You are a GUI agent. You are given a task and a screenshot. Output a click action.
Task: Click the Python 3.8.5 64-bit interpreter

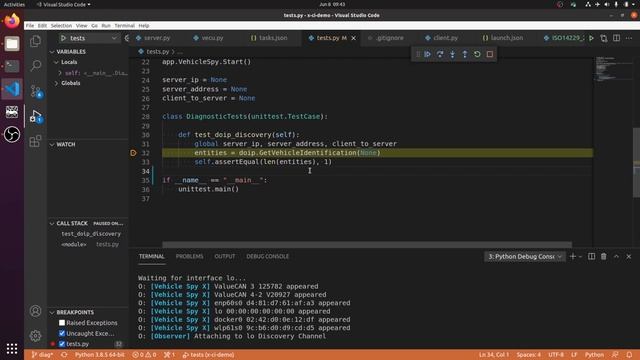pyautogui.click(x=100, y=355)
